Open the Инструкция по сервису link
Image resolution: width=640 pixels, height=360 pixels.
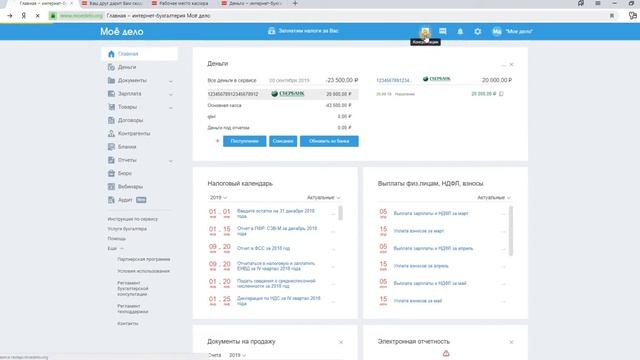[x=133, y=219]
